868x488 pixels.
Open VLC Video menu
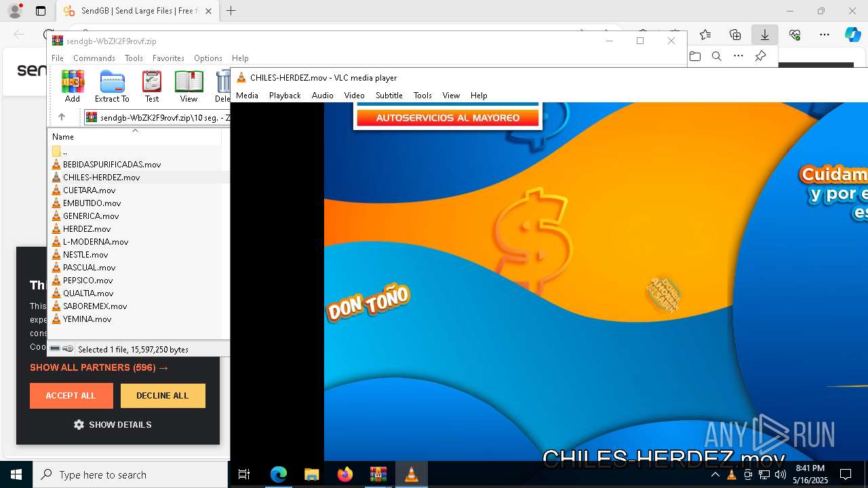coord(354,96)
